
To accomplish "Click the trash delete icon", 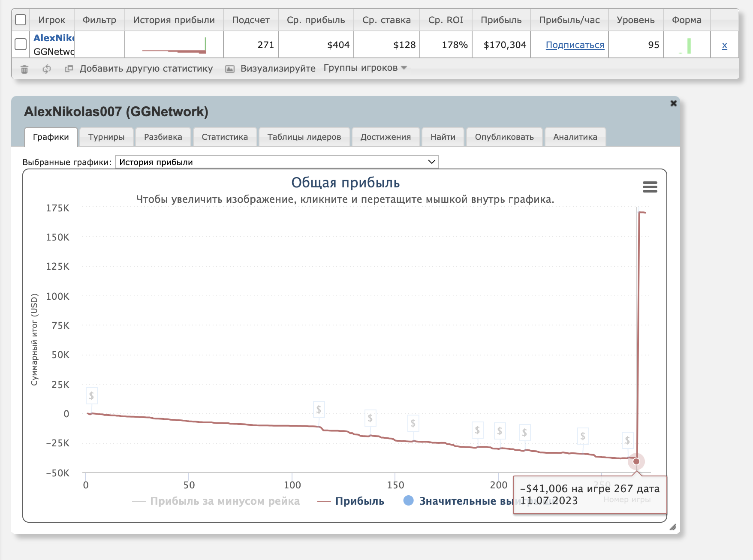I will click(24, 69).
